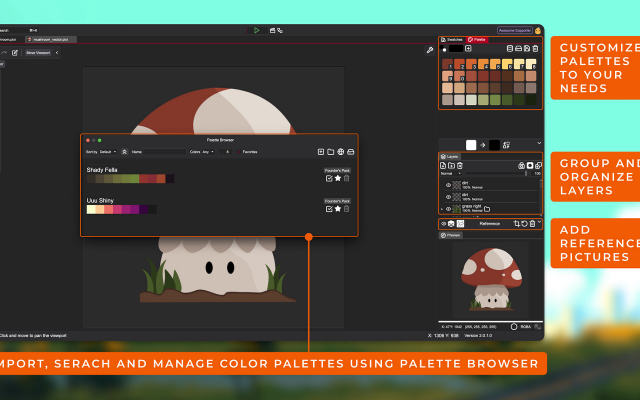Expand the grass right folder layer
This screenshot has width=640, height=400.
(x=442, y=209)
